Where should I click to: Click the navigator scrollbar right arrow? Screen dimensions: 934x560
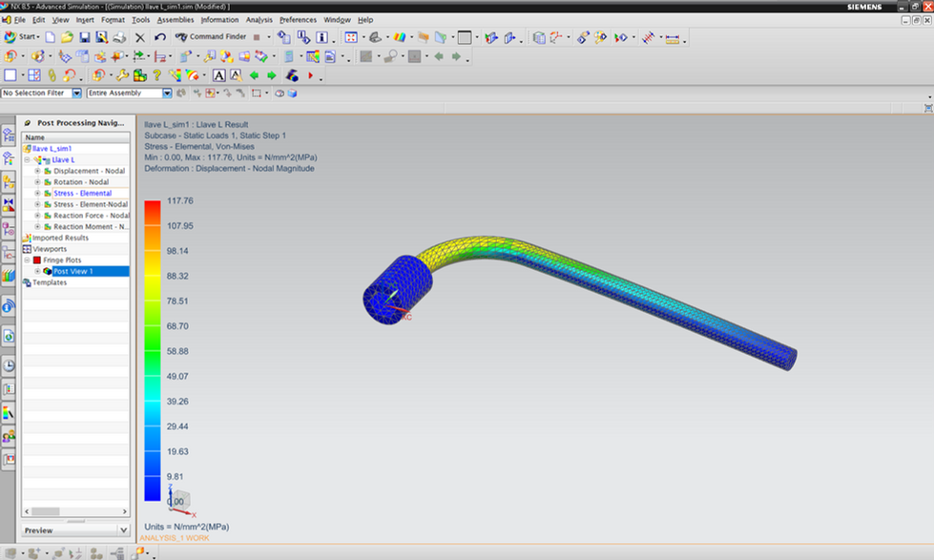point(124,511)
